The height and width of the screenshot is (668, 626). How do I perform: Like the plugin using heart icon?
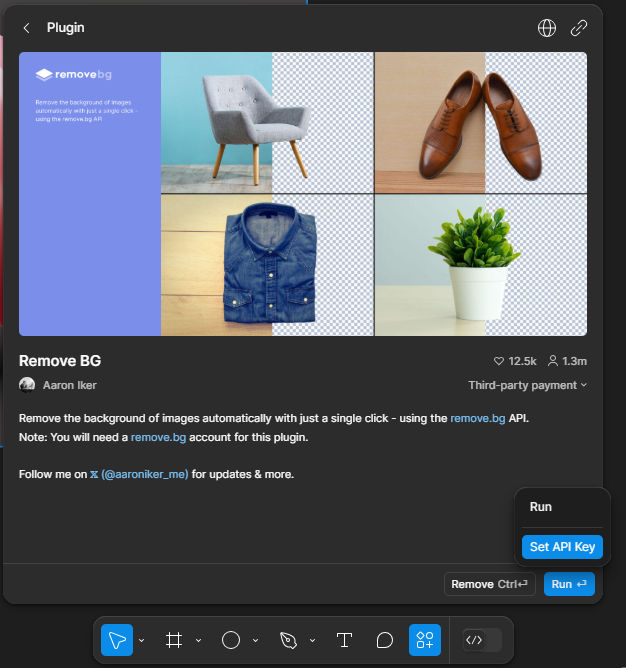click(499, 361)
